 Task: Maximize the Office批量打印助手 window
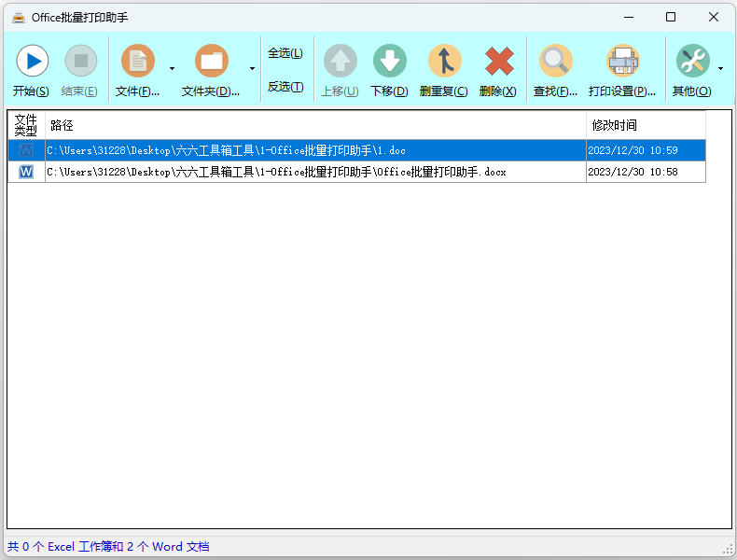pyautogui.click(x=671, y=18)
